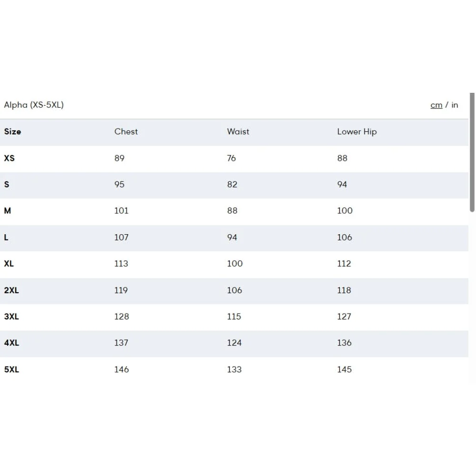
Task: Select the XL size row label
Action: [x=9, y=264]
